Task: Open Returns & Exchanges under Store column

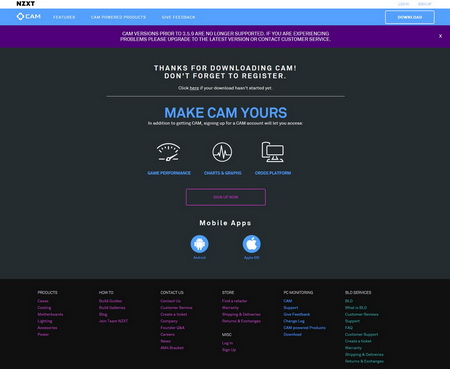Action: tap(241, 321)
